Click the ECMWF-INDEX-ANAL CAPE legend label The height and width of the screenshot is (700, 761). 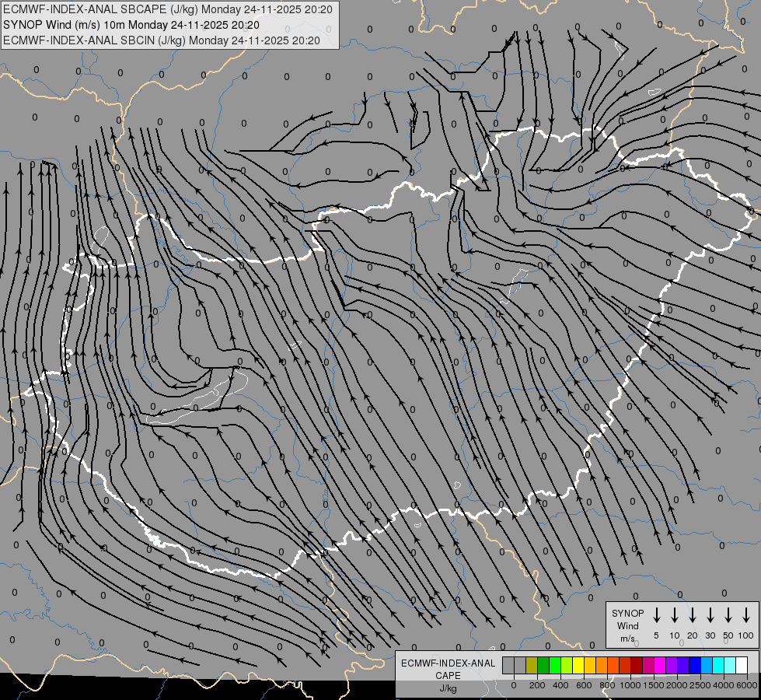(x=448, y=669)
